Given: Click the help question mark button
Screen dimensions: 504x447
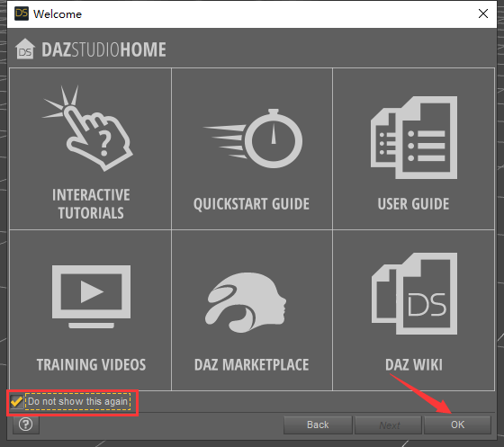Looking at the screenshot, I should tap(26, 425).
